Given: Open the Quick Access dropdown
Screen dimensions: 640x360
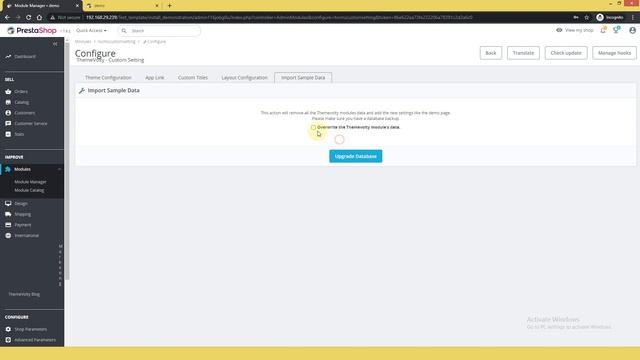Looking at the screenshot, I should pyautogui.click(x=91, y=31).
